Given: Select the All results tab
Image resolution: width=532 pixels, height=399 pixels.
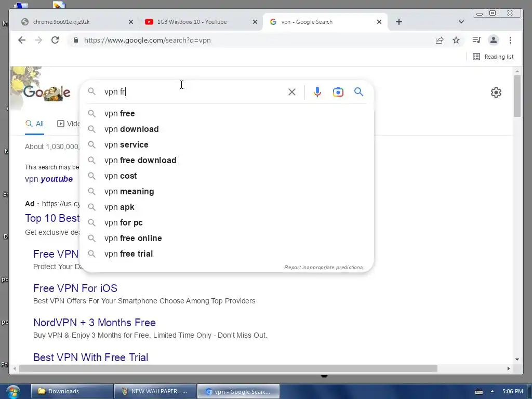Looking at the screenshot, I should point(35,124).
